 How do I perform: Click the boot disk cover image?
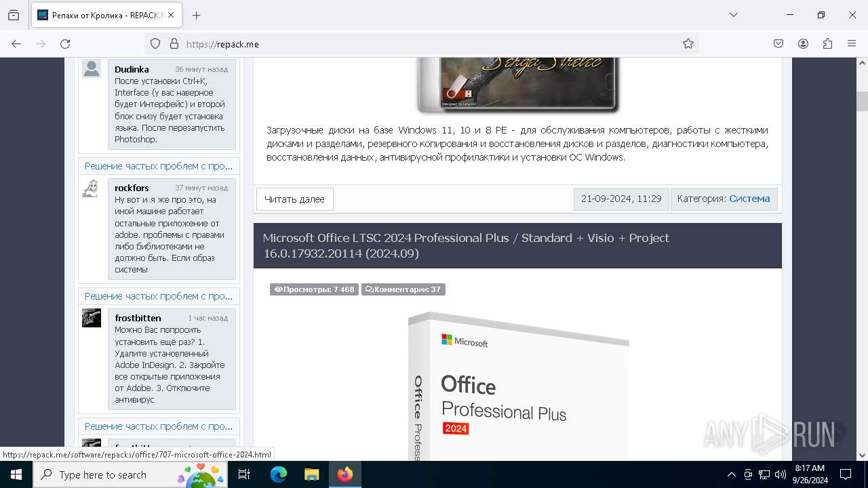click(x=518, y=85)
